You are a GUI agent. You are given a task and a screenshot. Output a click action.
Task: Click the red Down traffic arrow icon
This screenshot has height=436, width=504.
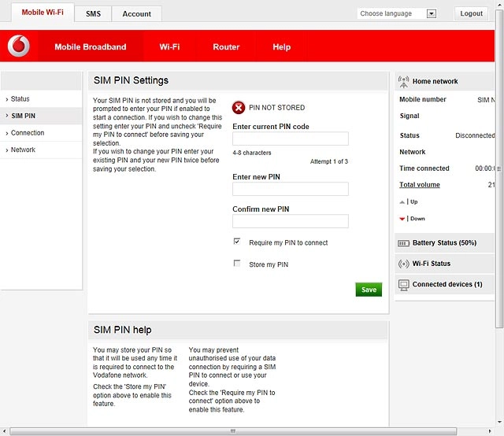[x=402, y=219]
